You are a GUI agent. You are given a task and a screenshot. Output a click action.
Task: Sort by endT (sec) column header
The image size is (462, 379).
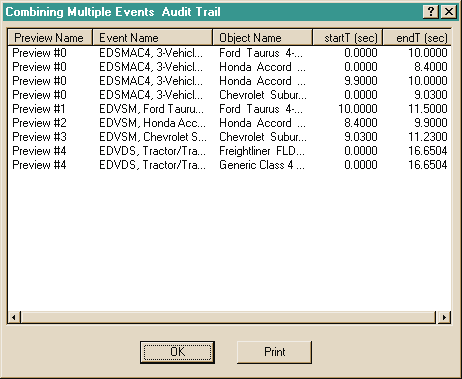(x=417, y=38)
